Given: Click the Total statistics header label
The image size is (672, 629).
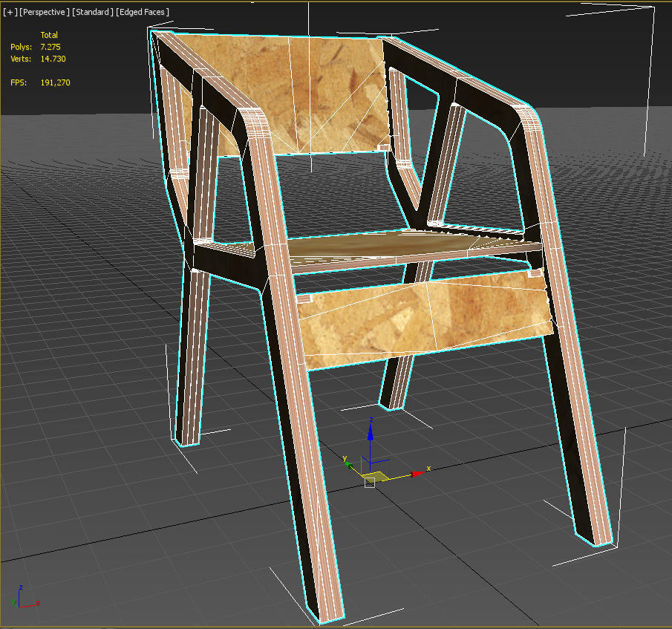Looking at the screenshot, I should click(49, 35).
